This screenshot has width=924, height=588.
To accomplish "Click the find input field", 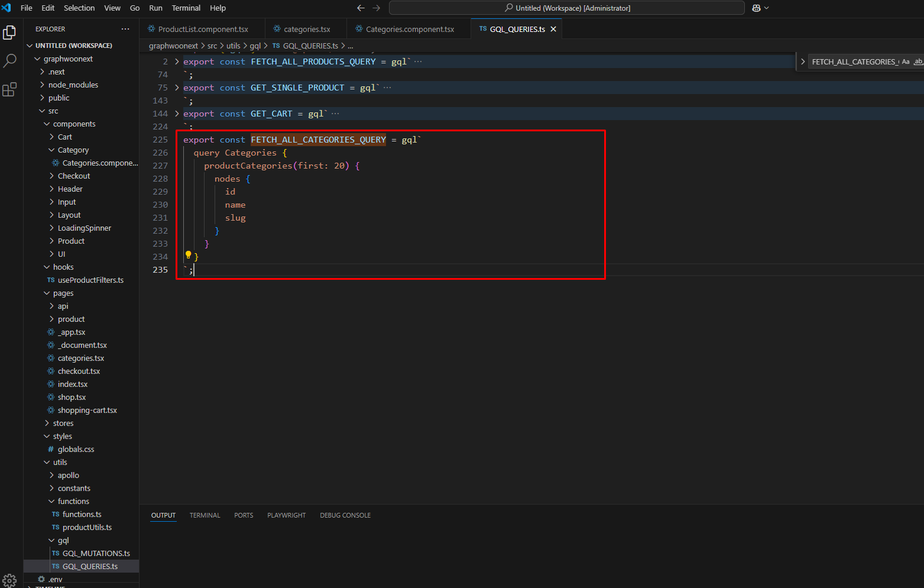I will point(854,62).
